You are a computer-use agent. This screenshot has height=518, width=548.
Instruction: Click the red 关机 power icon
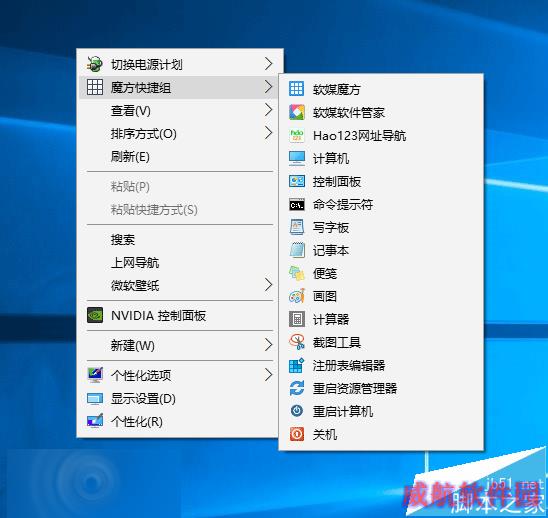point(296,434)
